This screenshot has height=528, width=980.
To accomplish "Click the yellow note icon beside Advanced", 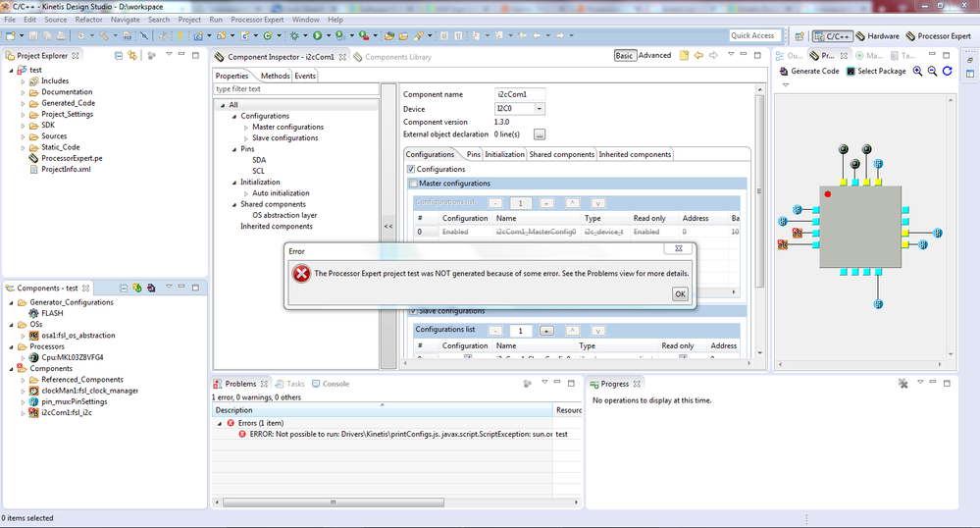I will pos(684,56).
